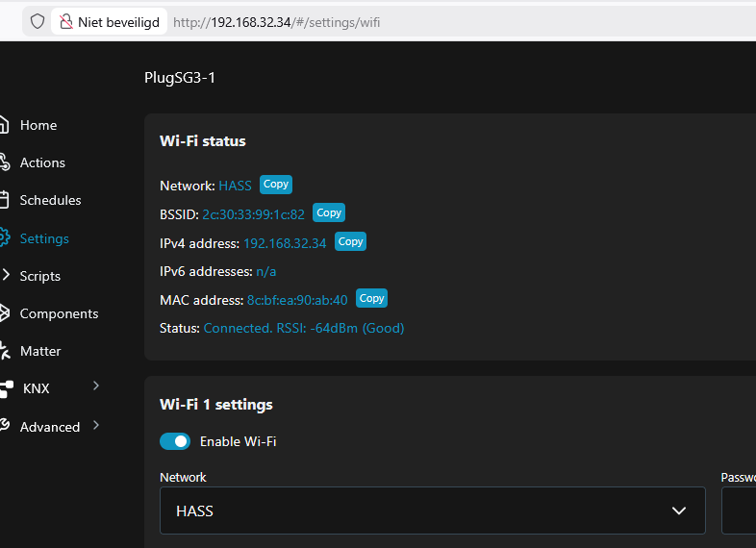Open the Matter menu item
The width and height of the screenshot is (756, 548).
[40, 351]
